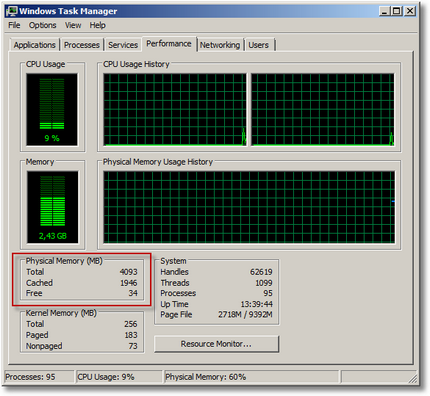Image resolution: width=430 pixels, height=396 pixels.
Task: Switch to the Processes tab
Action: coord(82,45)
